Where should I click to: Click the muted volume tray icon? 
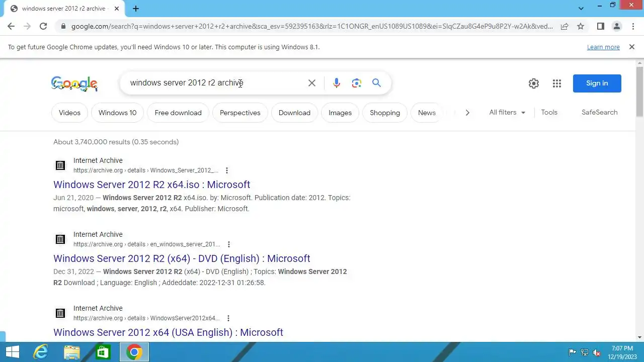click(x=597, y=352)
